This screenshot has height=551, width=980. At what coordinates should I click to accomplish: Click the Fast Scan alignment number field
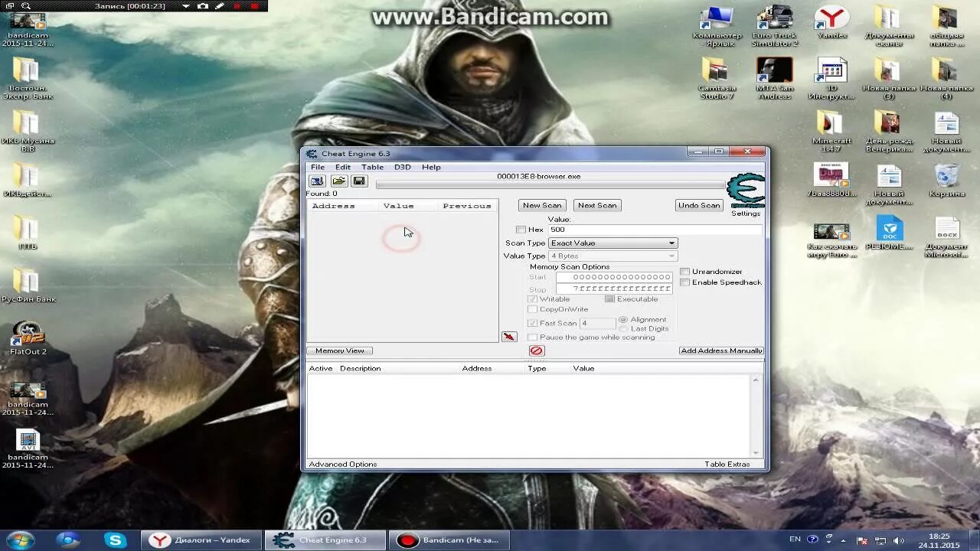[x=597, y=323]
